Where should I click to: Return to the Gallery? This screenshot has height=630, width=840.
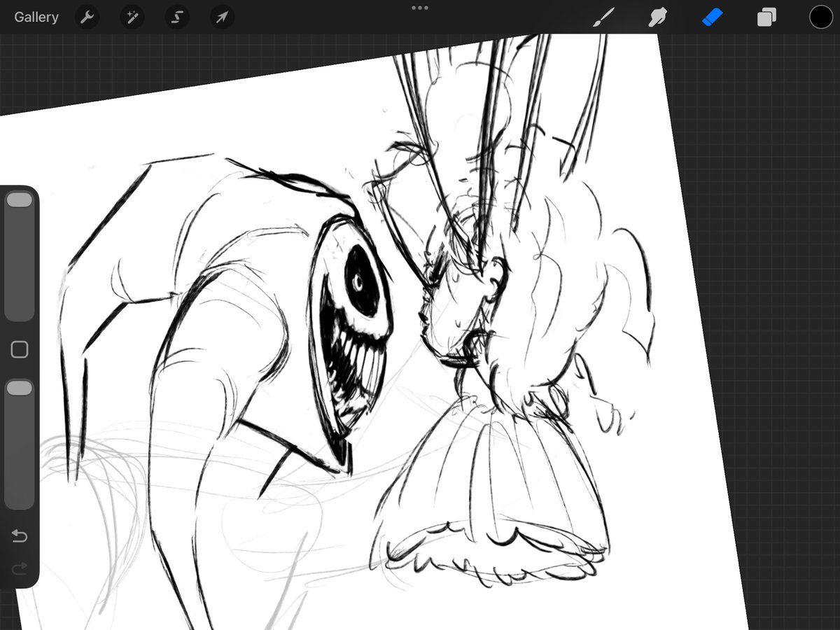point(36,17)
